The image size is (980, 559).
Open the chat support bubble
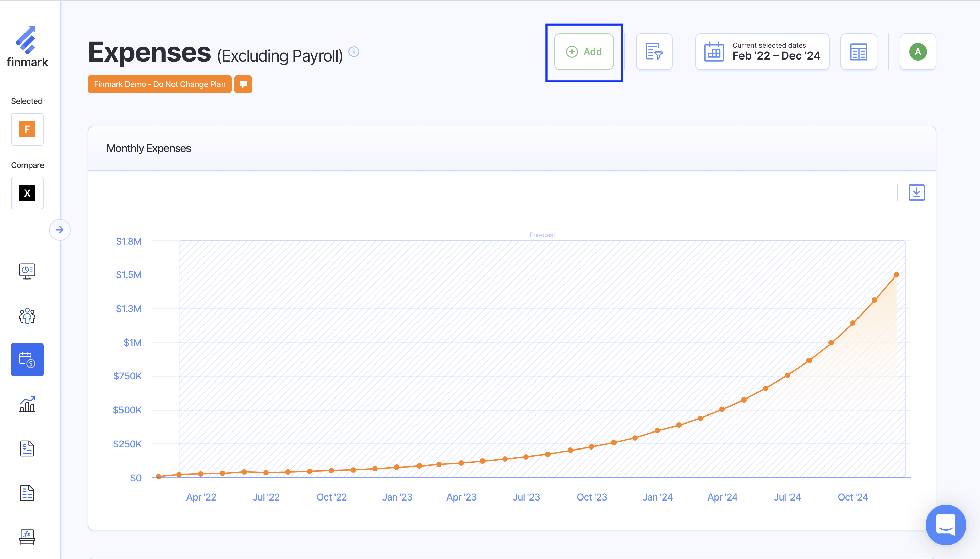(x=945, y=525)
